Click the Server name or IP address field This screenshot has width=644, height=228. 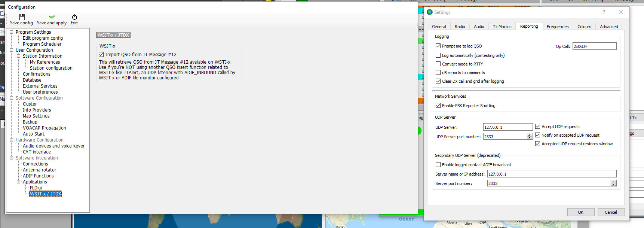click(552, 174)
